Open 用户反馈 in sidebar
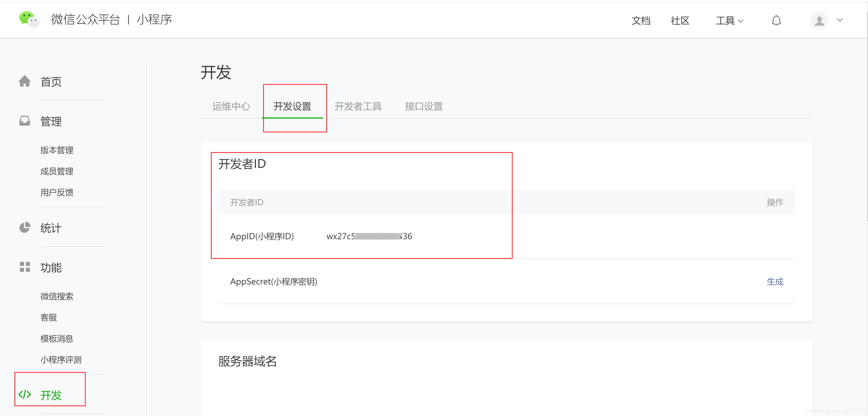This screenshot has height=416, width=868. tap(57, 193)
